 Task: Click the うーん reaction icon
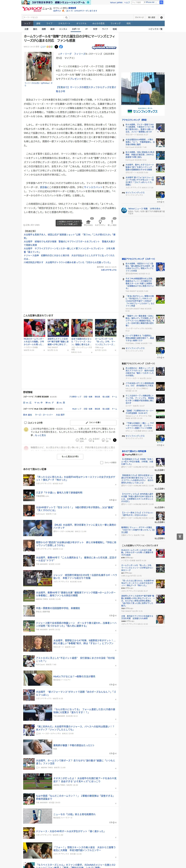point(104,440)
